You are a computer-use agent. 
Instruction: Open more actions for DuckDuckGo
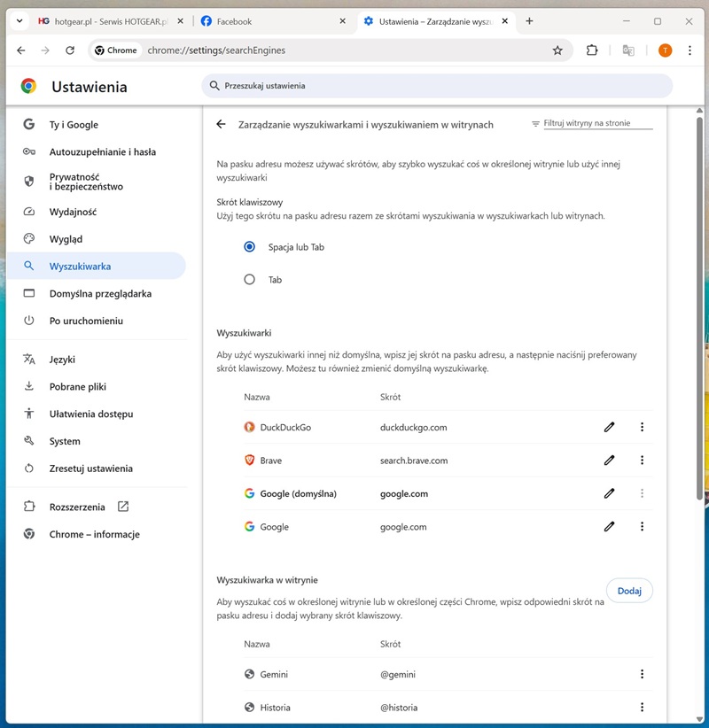(x=642, y=427)
